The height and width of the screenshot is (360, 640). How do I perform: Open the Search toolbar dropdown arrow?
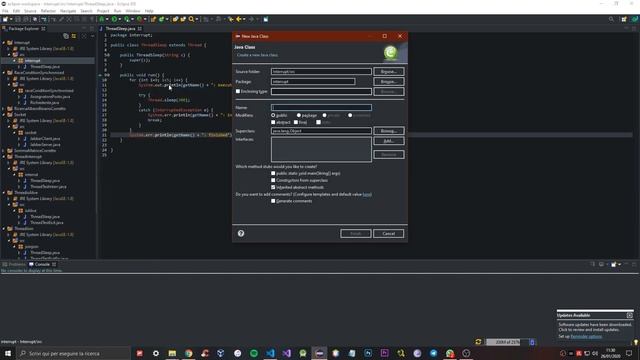click(197, 19)
